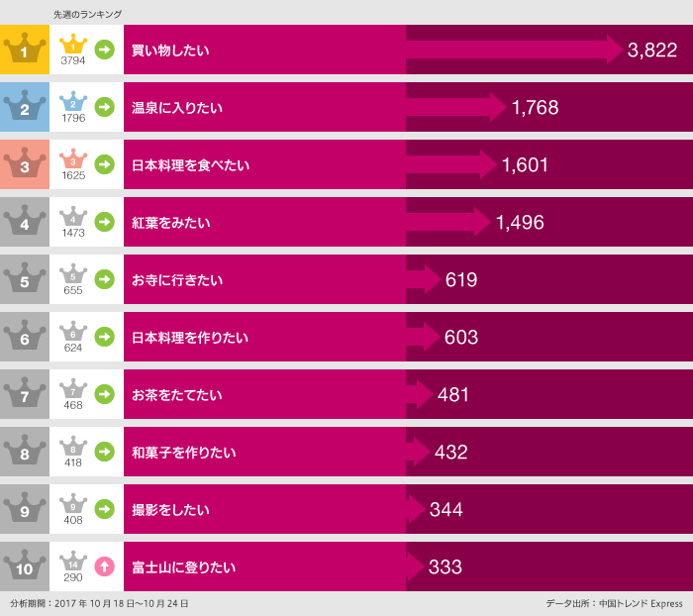This screenshot has width=693, height=616.
Task: Click the gold rank 1 crown icon
Action: 25,49
